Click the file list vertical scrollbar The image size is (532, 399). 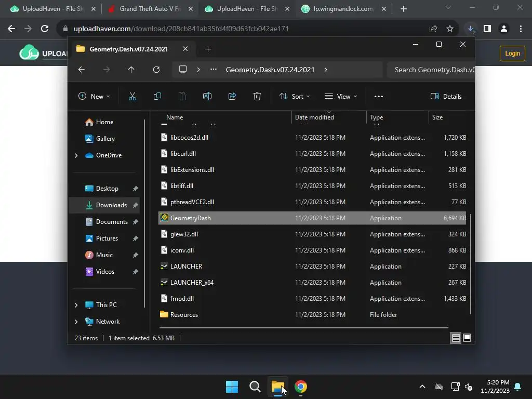click(471, 264)
